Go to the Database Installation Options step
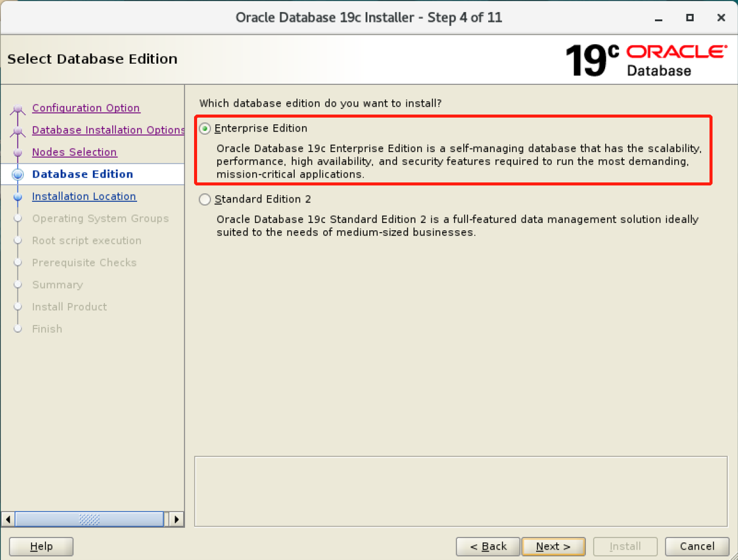 109,130
